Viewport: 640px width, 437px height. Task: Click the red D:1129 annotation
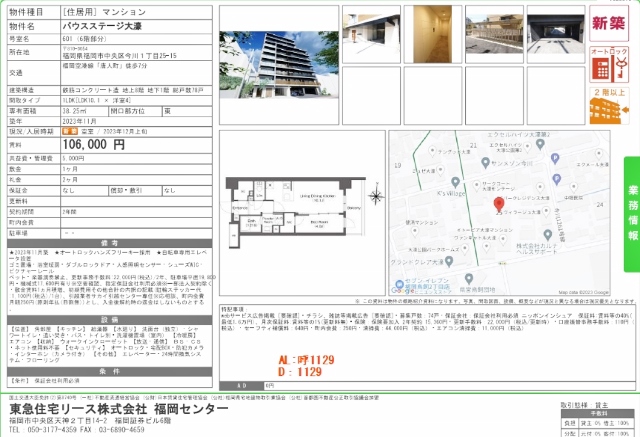(x=300, y=372)
